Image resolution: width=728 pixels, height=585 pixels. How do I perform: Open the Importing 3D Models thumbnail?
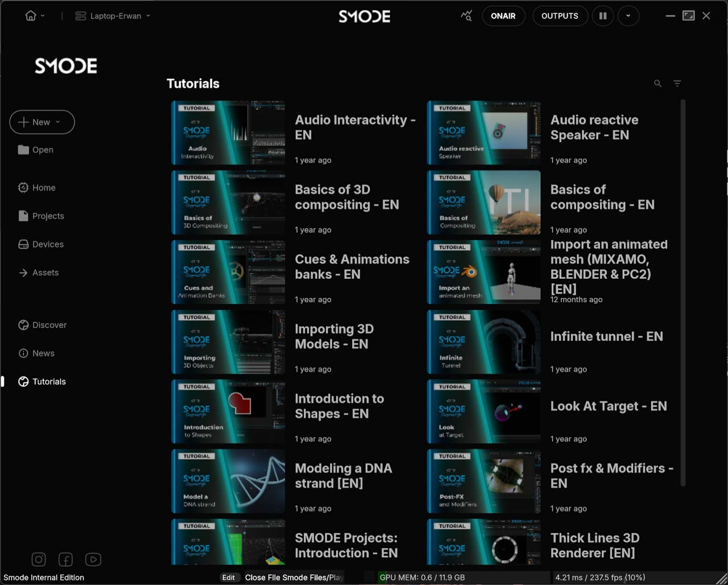pos(229,342)
